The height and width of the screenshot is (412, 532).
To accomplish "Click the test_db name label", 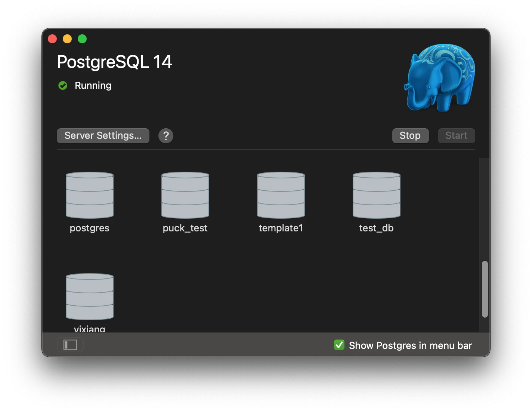I will (x=377, y=228).
